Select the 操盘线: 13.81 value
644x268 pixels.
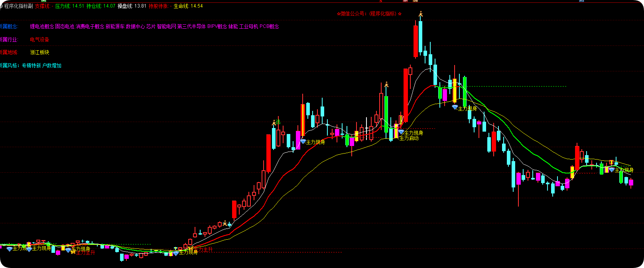(x=132, y=6)
